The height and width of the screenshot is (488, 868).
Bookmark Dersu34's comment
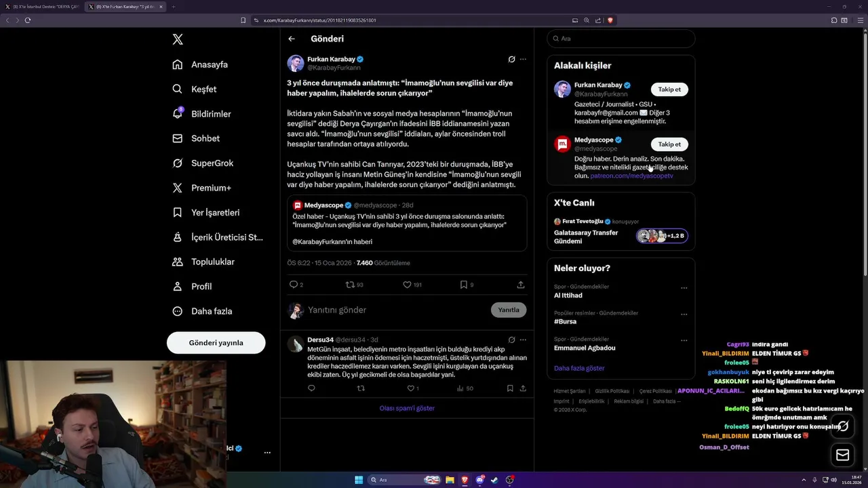[x=510, y=388]
